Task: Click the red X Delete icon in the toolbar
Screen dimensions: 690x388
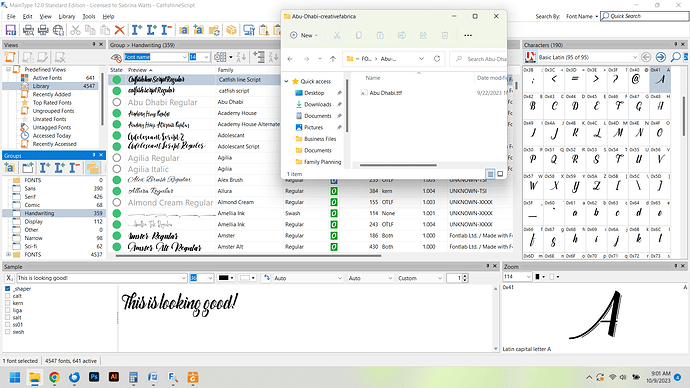Action: pos(119,30)
